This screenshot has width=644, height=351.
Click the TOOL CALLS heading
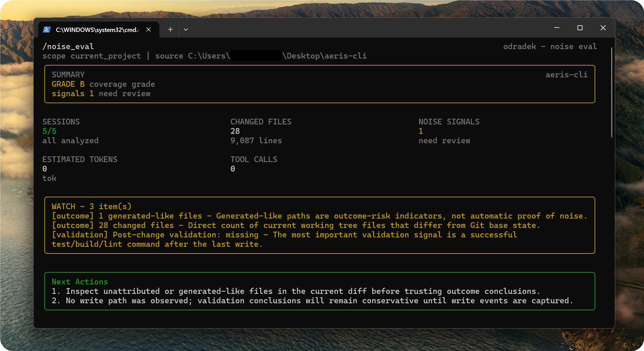[254, 159]
